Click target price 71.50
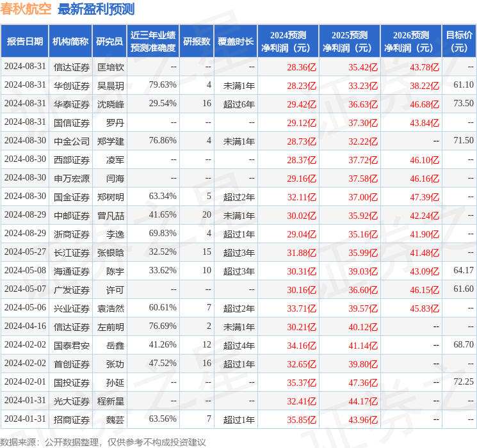The width and height of the screenshot is (477, 448). (464, 141)
